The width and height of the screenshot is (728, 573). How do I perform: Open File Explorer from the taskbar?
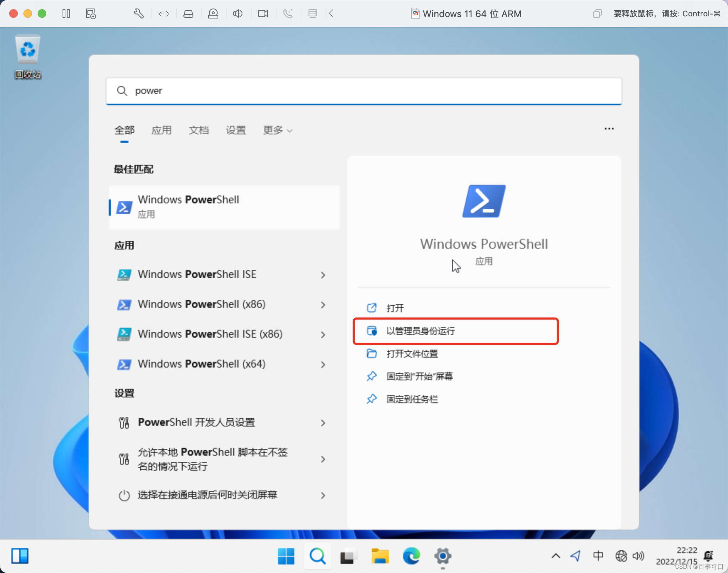coord(380,556)
